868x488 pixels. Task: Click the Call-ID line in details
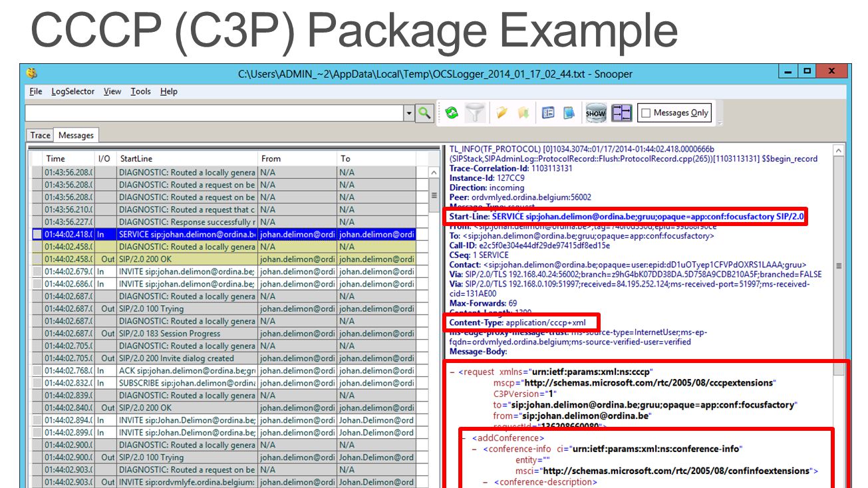coord(529,245)
